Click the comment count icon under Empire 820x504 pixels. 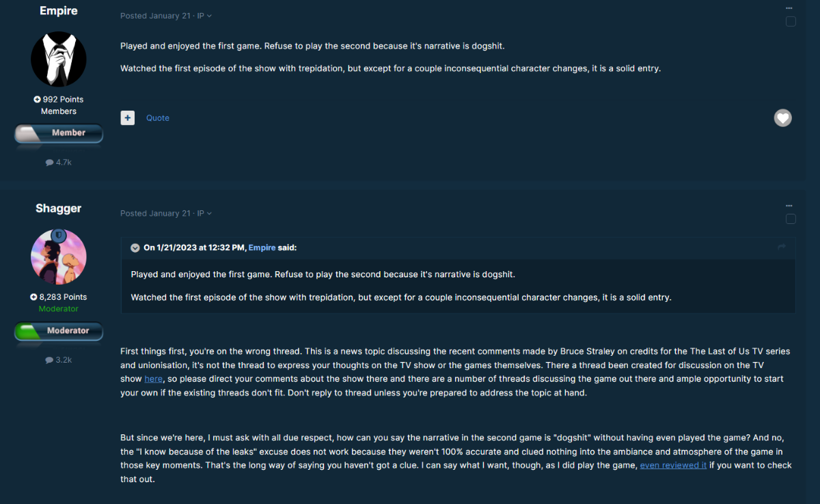(49, 163)
